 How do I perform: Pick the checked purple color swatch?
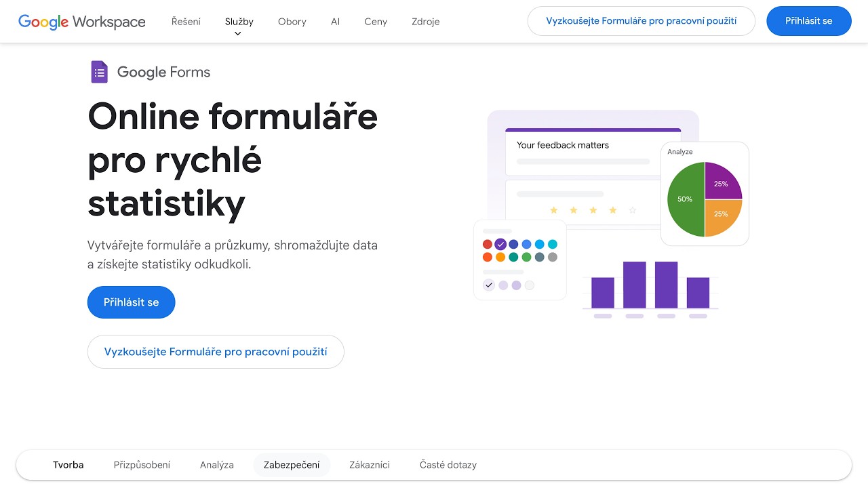coord(500,244)
